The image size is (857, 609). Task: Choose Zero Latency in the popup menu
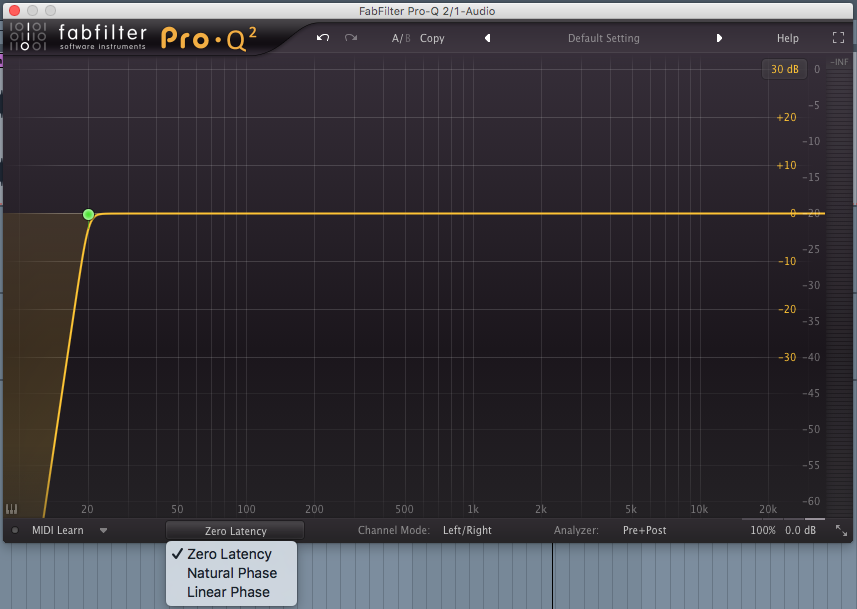click(231, 554)
